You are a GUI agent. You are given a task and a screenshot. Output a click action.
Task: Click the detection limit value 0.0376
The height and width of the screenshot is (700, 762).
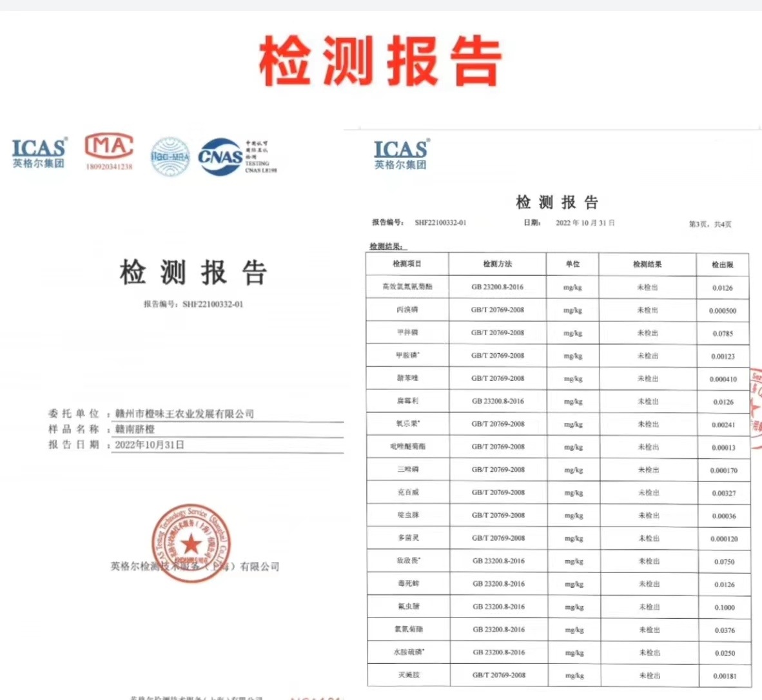point(725,630)
